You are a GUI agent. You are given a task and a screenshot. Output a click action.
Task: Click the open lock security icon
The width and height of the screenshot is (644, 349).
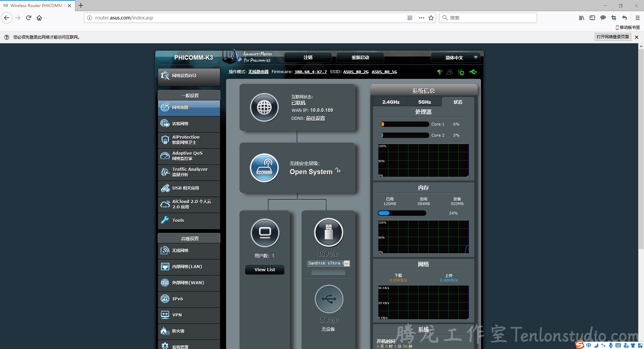(338, 170)
